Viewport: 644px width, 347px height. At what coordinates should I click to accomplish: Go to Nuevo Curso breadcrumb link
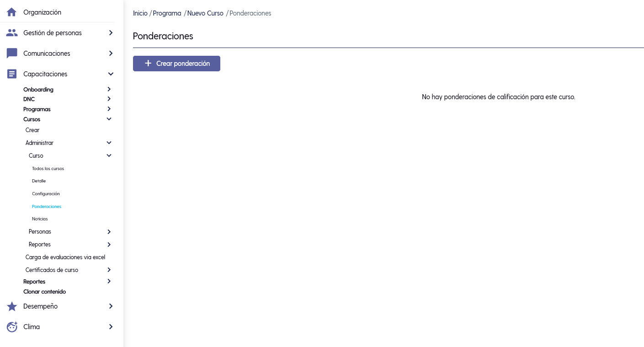click(x=205, y=13)
